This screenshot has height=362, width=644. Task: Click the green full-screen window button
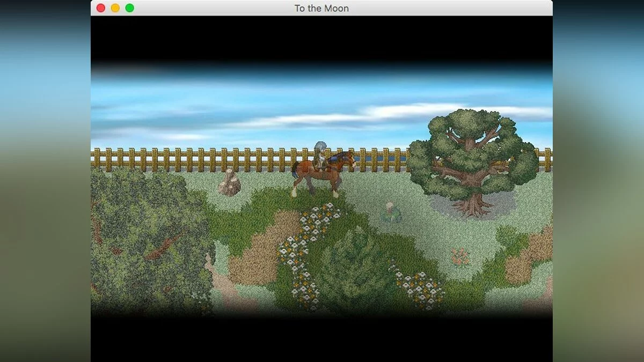130,8
